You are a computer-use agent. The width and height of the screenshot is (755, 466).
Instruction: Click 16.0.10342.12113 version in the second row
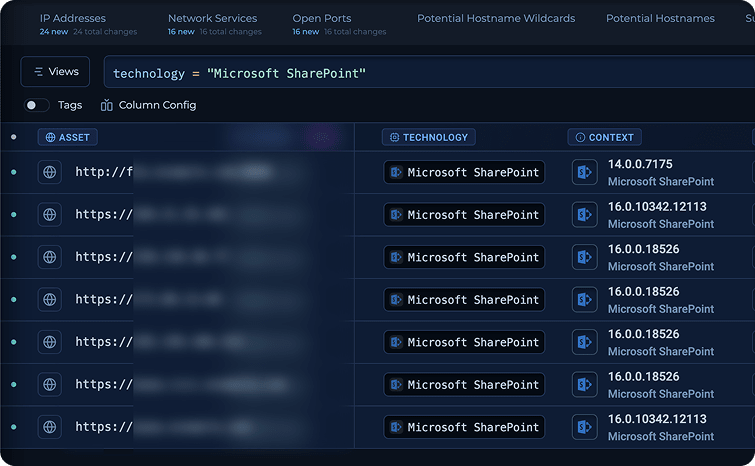[657, 207]
